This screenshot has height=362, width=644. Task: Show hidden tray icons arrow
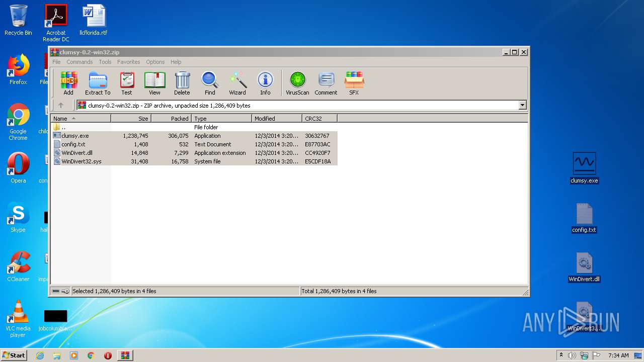[561, 355]
